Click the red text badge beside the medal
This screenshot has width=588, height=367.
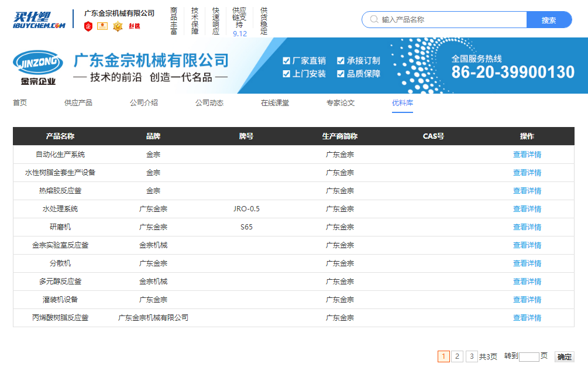[134, 26]
